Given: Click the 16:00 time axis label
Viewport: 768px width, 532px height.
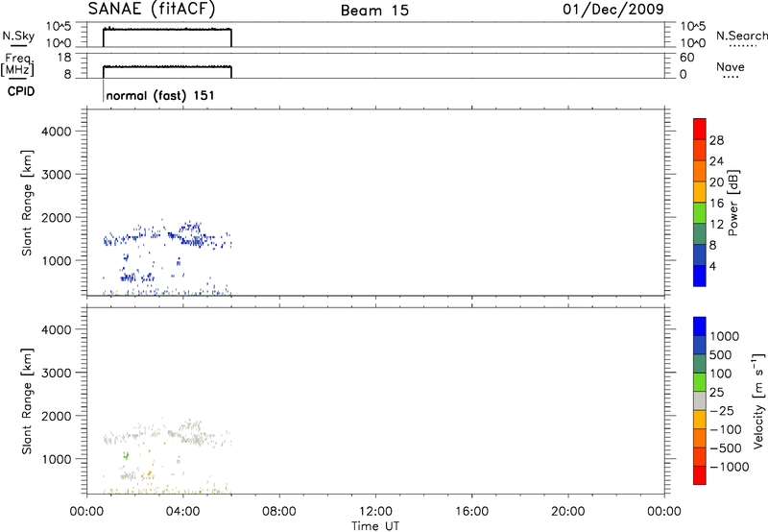Looking at the screenshot, I should click(x=471, y=512).
